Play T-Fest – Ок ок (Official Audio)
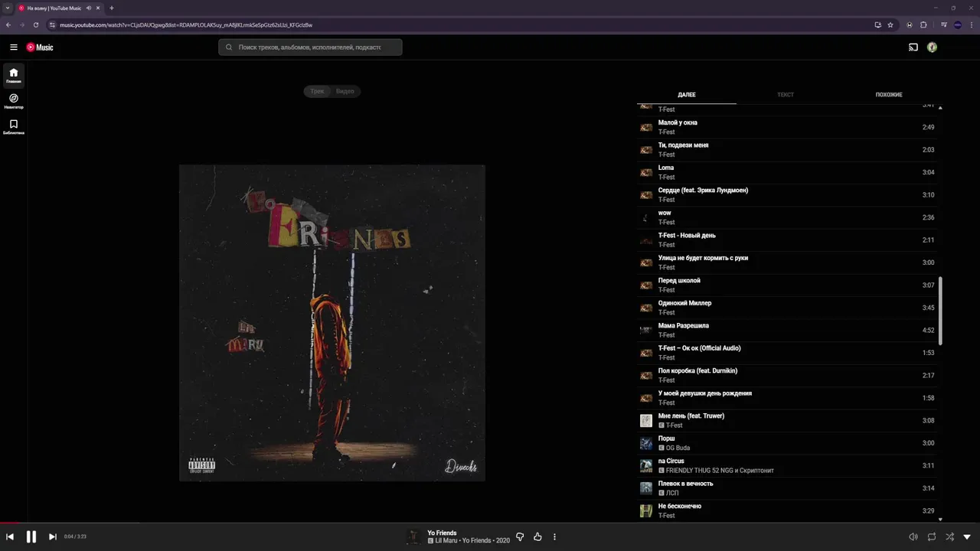Screen dimensions: 980x551 (x=788, y=353)
